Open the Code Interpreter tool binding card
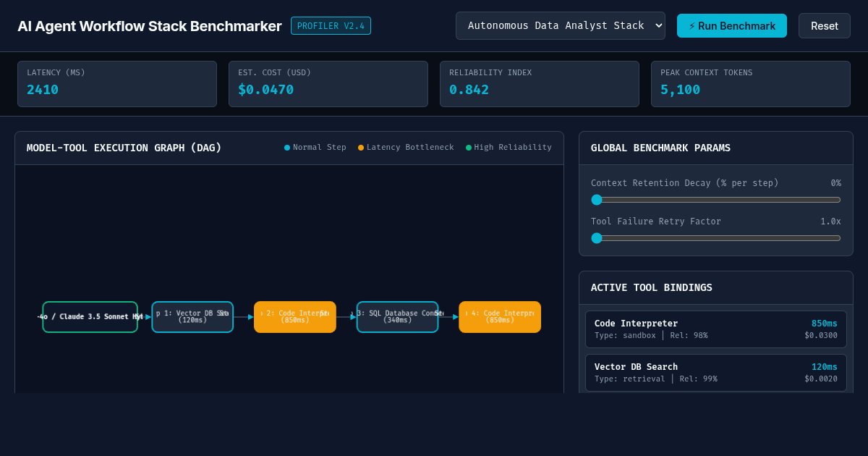Image resolution: width=868 pixels, height=456 pixels. coord(716,329)
